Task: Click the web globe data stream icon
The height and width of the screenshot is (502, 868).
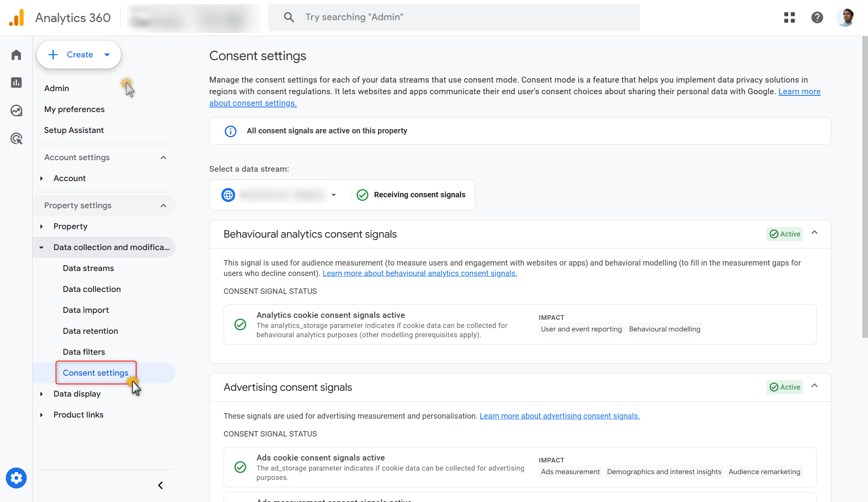Action: (228, 195)
